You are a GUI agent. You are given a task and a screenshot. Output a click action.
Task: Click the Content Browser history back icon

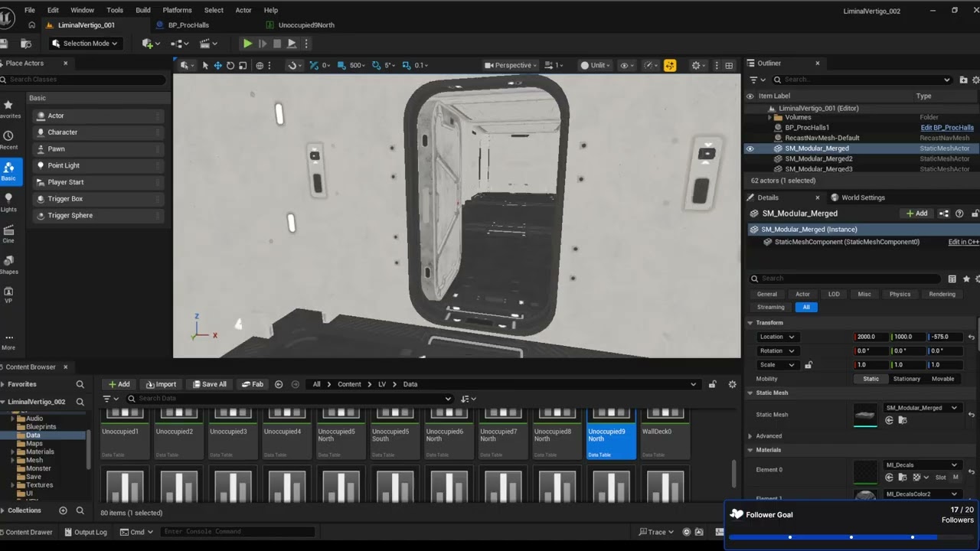tap(279, 384)
